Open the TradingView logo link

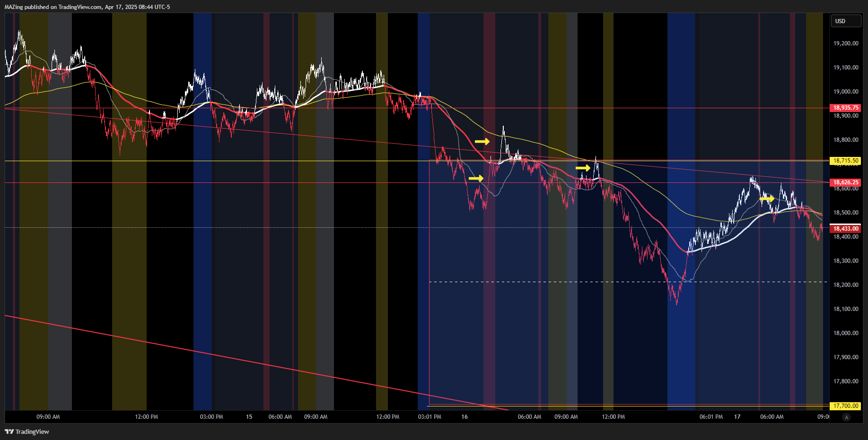(27, 431)
